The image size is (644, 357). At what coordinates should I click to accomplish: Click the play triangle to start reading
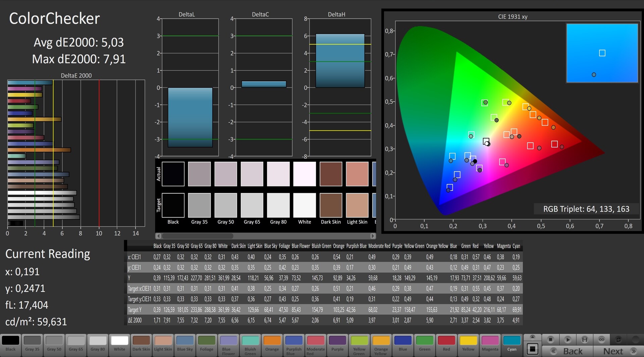click(x=568, y=340)
